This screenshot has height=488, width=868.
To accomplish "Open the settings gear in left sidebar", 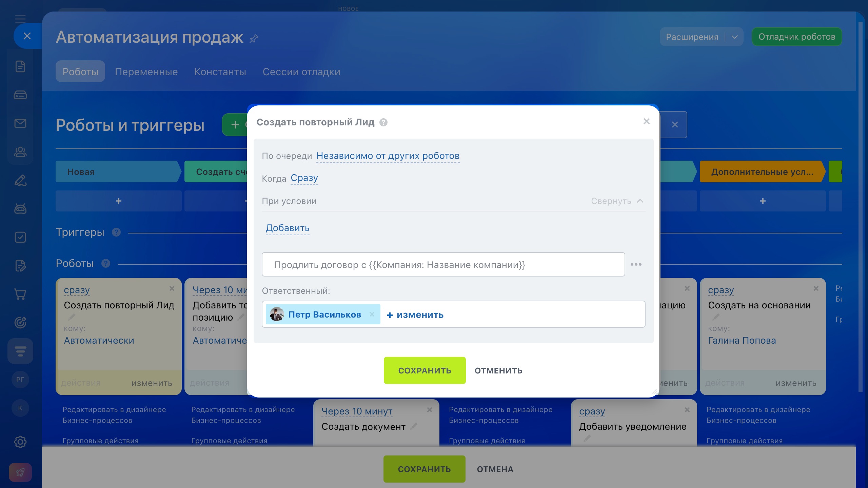I will pyautogui.click(x=20, y=442).
